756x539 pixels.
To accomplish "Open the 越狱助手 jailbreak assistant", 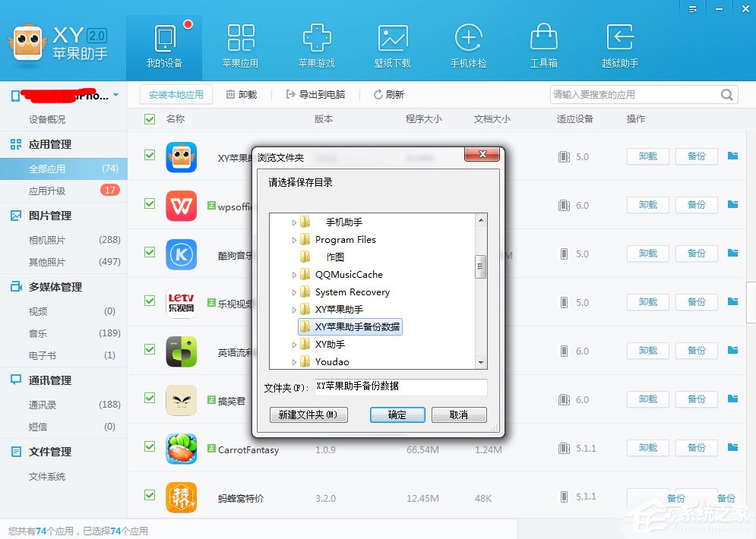I will tap(620, 43).
